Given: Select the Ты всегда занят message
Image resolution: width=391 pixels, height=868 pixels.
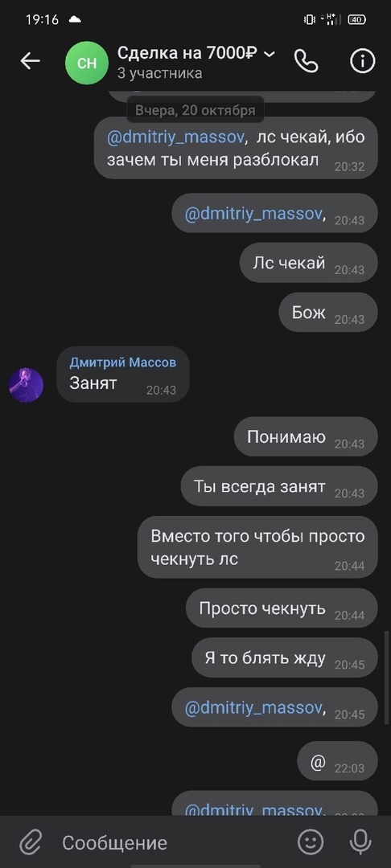Looking at the screenshot, I should pyautogui.click(x=279, y=486).
